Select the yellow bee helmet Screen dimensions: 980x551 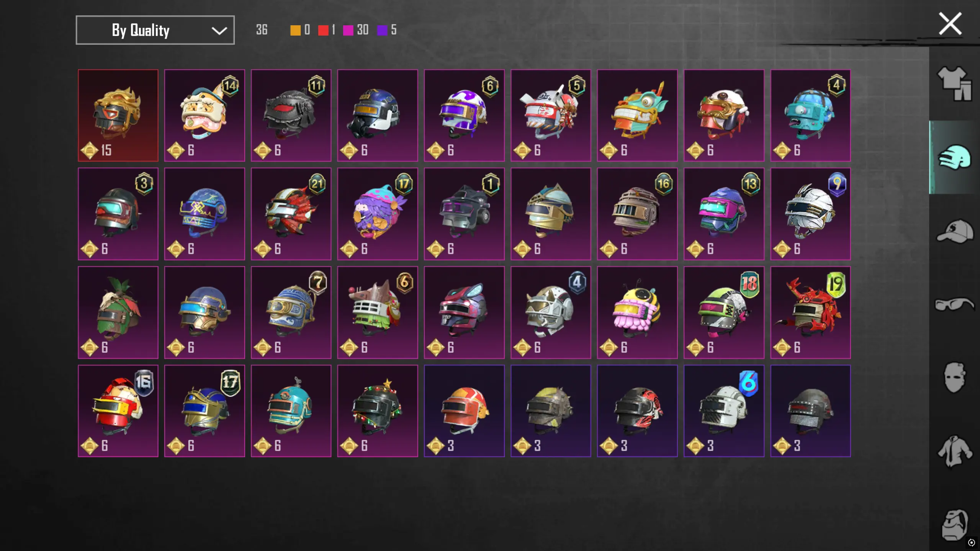[637, 312]
